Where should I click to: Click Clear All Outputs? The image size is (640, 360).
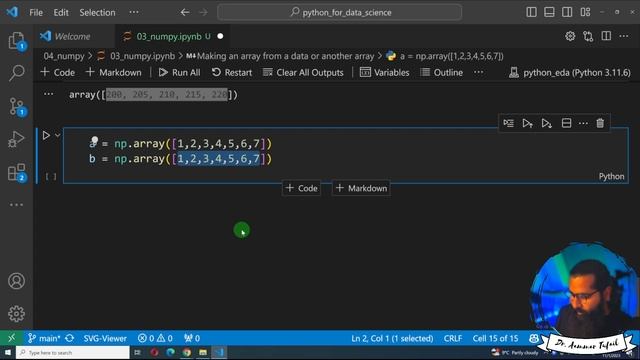[x=303, y=72]
